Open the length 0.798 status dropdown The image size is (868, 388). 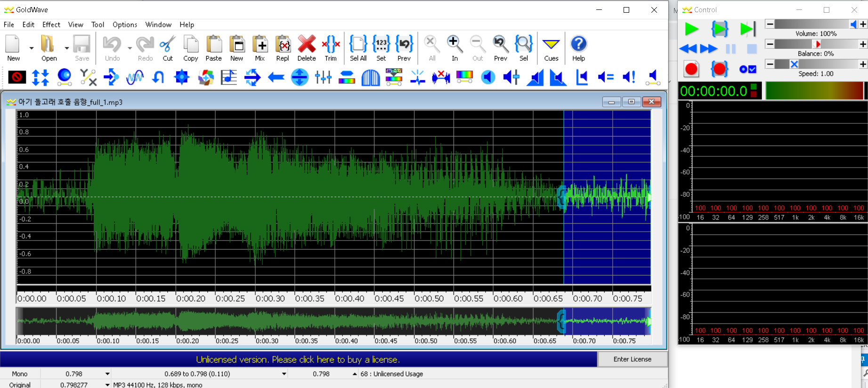click(x=107, y=374)
